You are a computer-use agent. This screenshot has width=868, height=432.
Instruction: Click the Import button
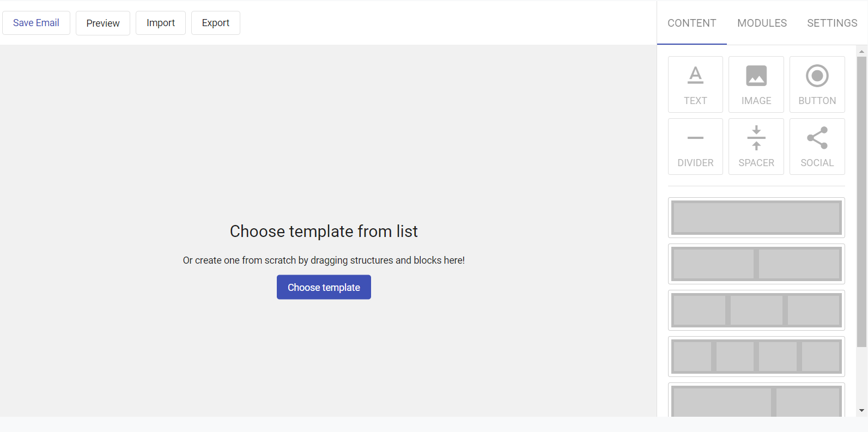[161, 23]
